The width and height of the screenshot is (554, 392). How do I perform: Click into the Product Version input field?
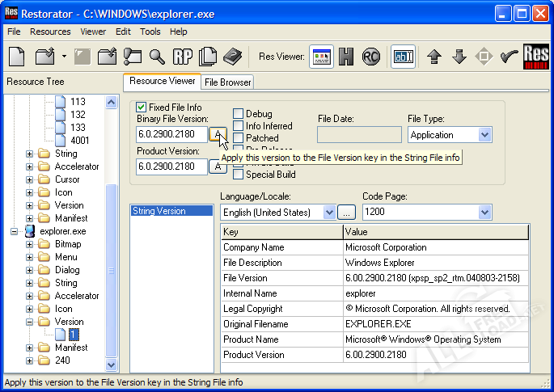171,166
